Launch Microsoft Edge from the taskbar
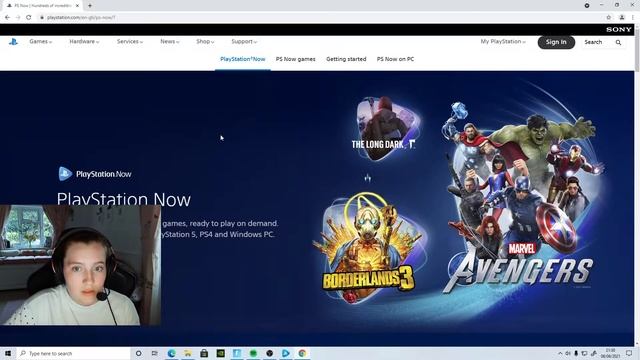640x360 pixels. tap(171, 353)
